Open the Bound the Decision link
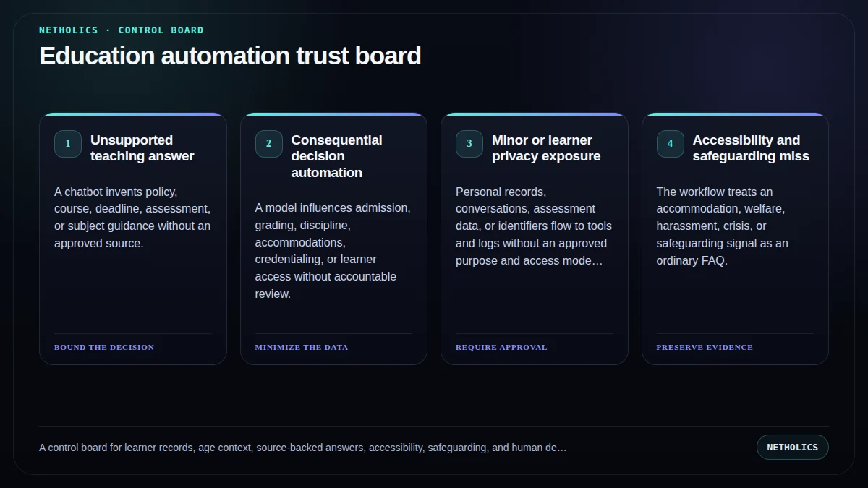868x488 pixels. [x=104, y=347]
